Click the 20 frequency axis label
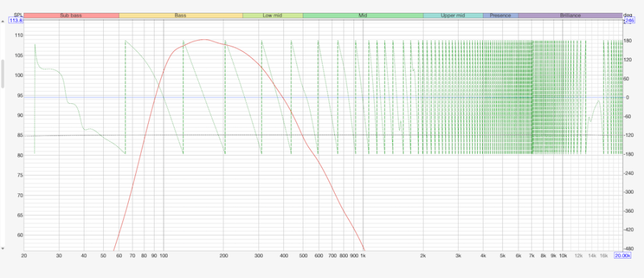 pos(24,256)
